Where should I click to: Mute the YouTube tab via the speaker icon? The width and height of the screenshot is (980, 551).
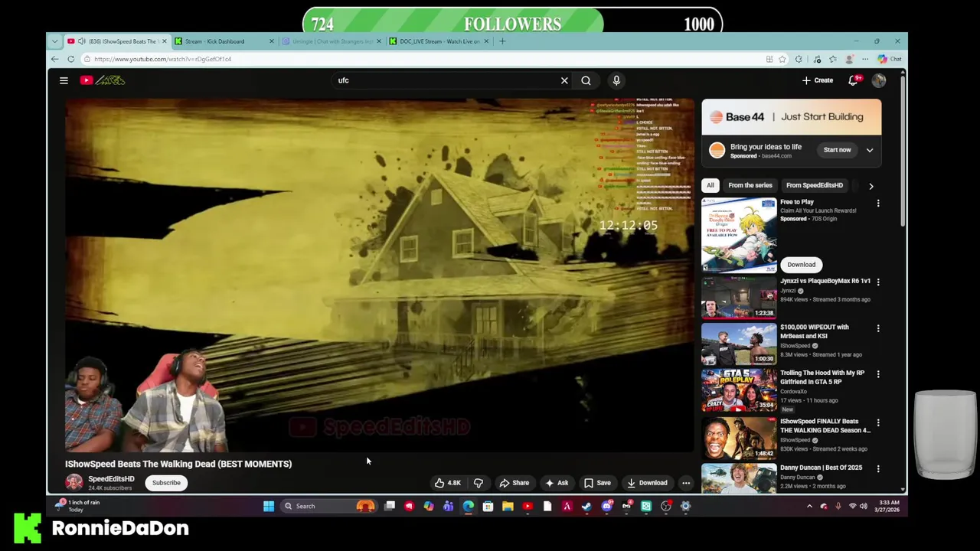tap(81, 41)
